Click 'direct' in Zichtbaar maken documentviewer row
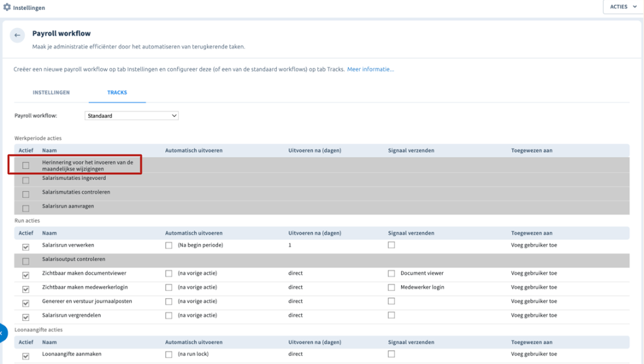This screenshot has height=364, width=644. [295, 273]
